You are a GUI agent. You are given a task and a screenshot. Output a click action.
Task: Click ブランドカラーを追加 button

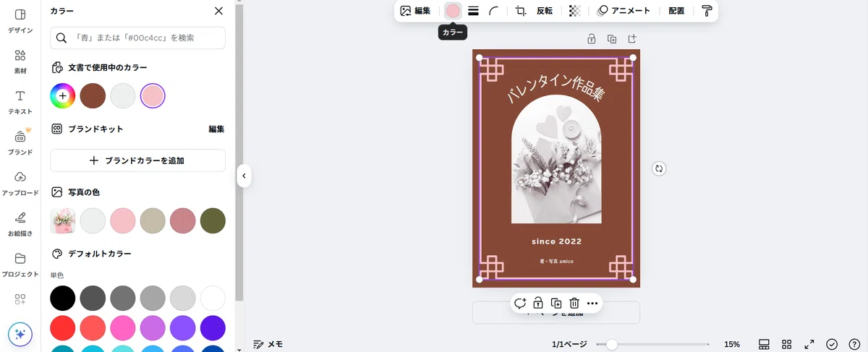coord(137,160)
